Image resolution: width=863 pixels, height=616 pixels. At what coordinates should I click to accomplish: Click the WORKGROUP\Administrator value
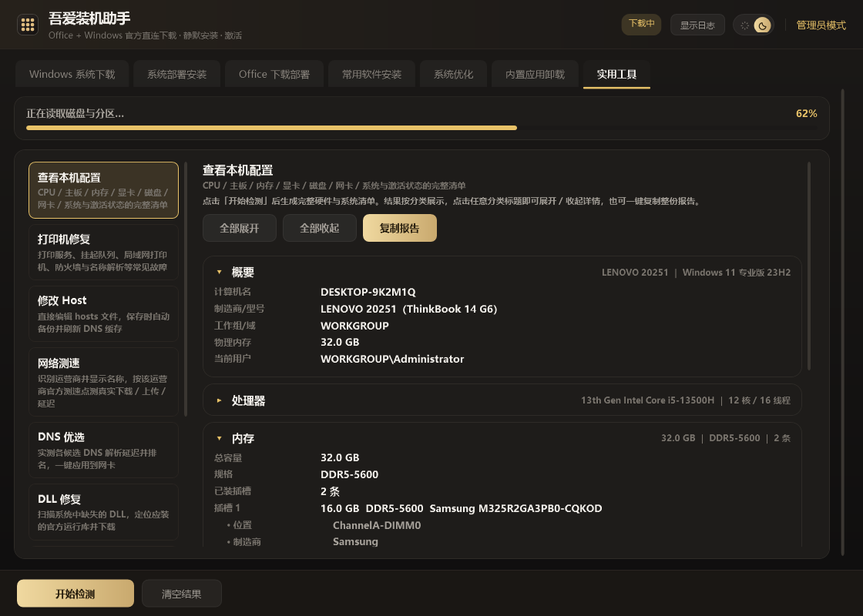[392, 359]
